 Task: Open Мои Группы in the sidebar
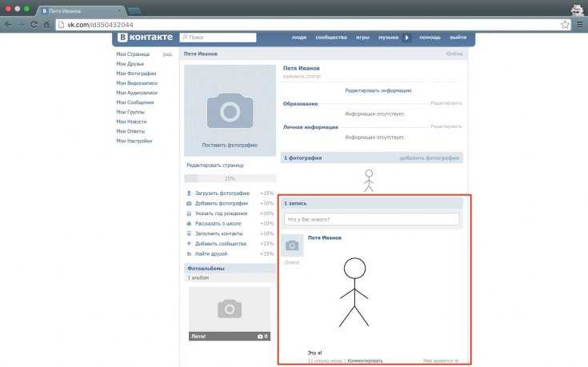(130, 112)
